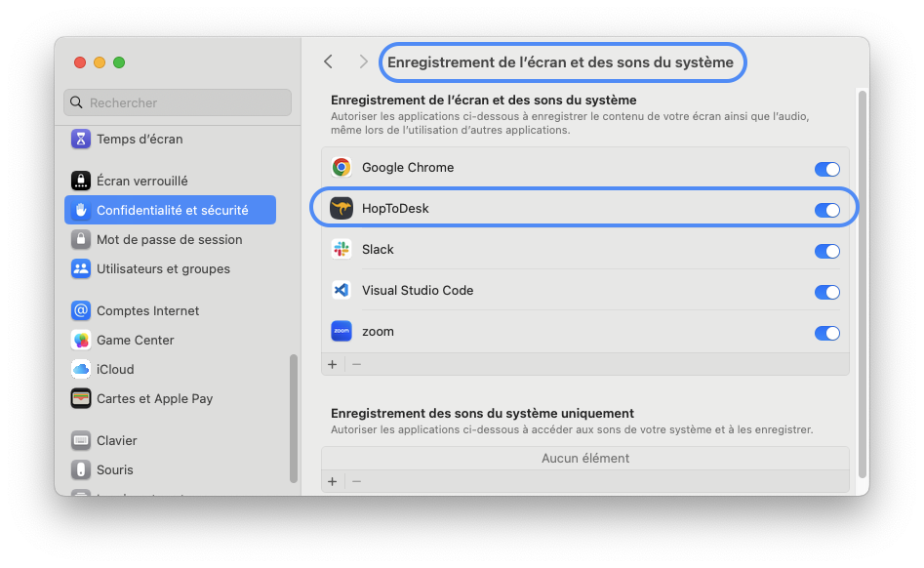Image resolution: width=924 pixels, height=568 pixels.
Task: Go back with the left chevron
Action: pyautogui.click(x=329, y=61)
